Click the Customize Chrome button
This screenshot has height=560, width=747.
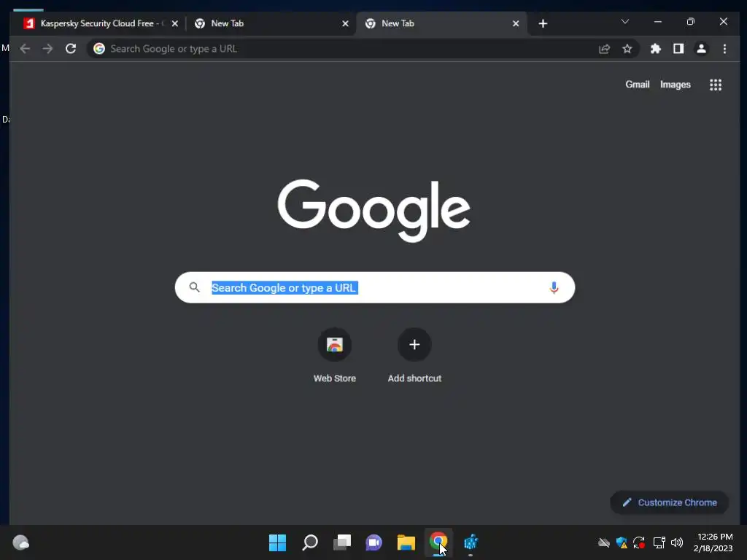(670, 502)
